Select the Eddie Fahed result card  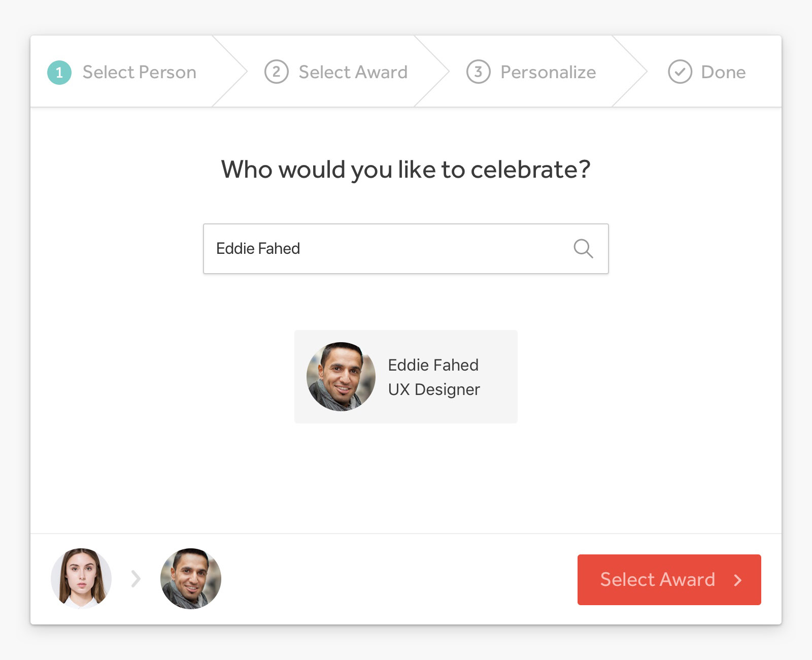coord(406,377)
